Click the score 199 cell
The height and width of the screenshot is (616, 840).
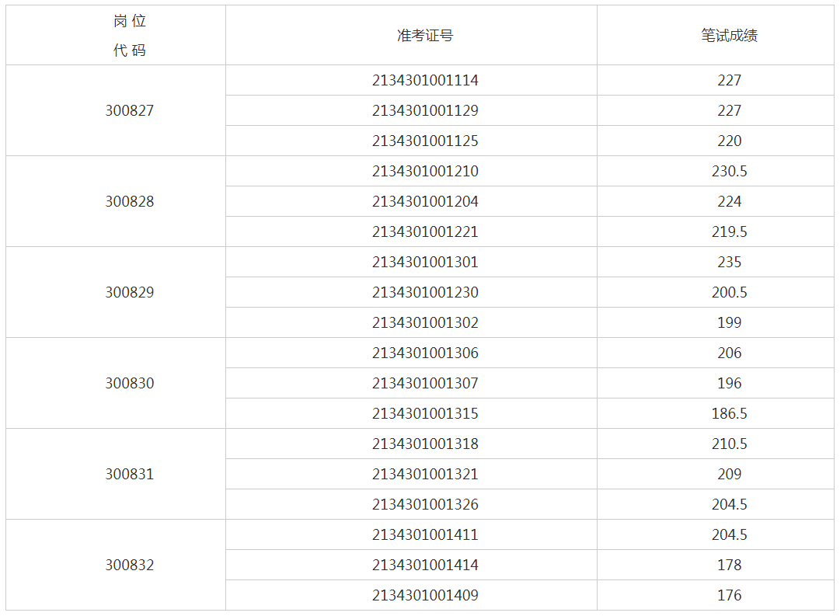[x=729, y=322]
